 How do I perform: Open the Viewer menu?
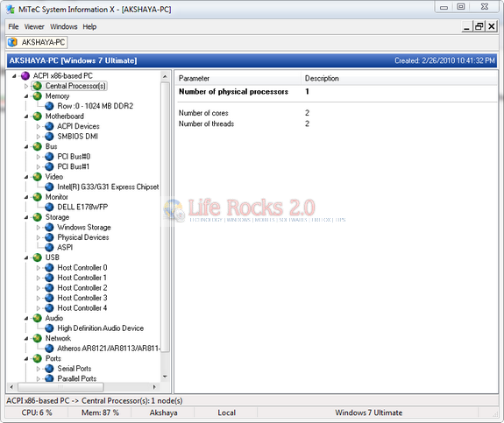click(x=34, y=26)
